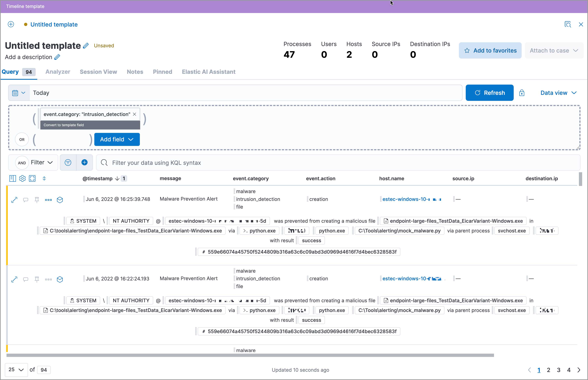Viewport: 588px width, 380px height.
Task: Open the timeline search icon top right
Action: pos(568,24)
